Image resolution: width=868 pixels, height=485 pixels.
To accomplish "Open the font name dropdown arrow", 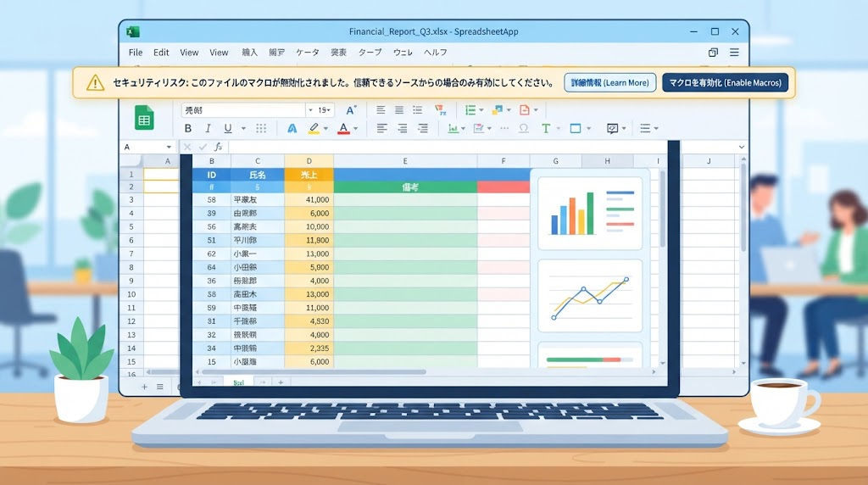I will pos(310,110).
